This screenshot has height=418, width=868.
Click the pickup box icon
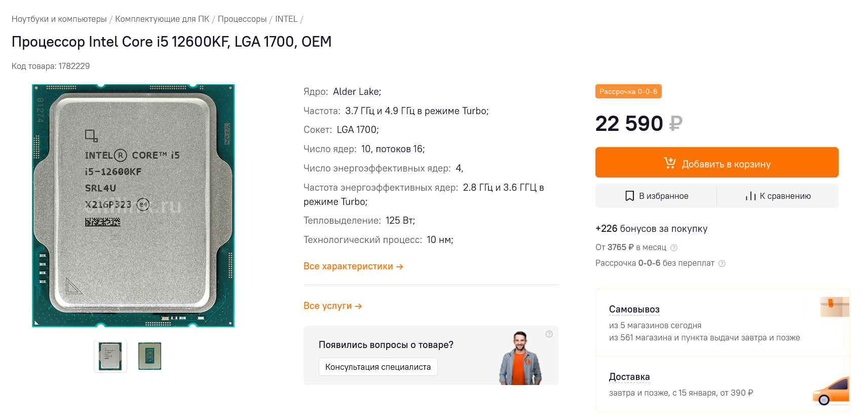tap(834, 307)
